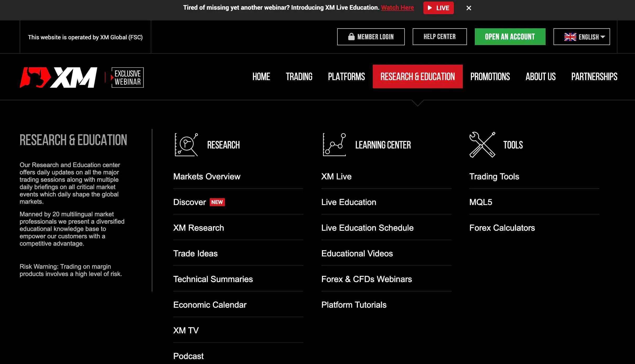Open Economic Calendar link
635x364 pixels.
tap(210, 305)
